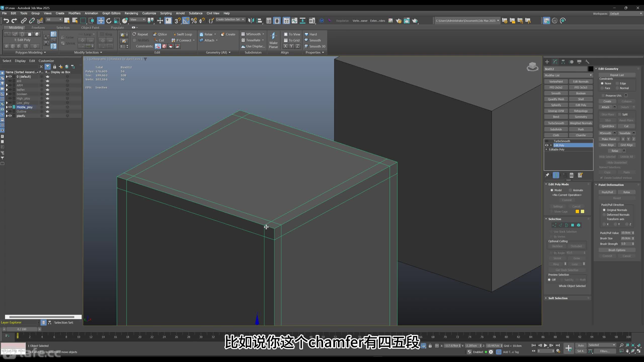Click the Make Planar ribbon icon
This screenshot has height=362, width=644.
[x=273, y=40]
